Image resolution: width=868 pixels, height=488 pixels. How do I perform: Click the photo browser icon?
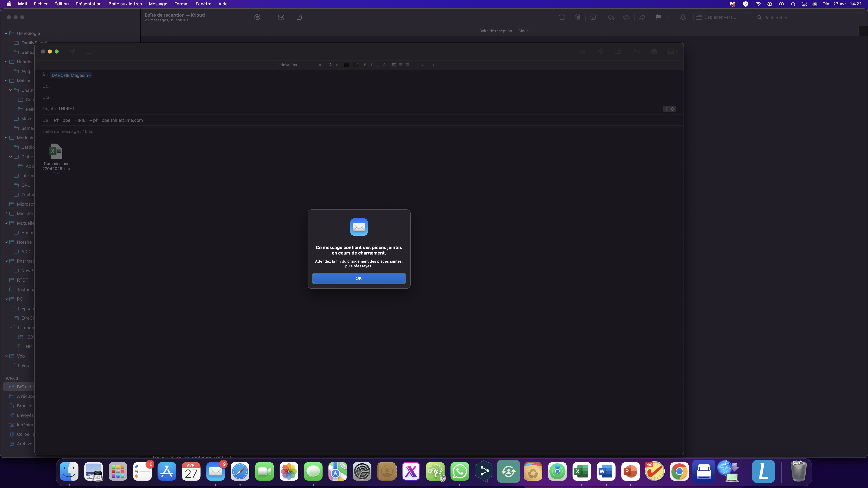click(670, 52)
